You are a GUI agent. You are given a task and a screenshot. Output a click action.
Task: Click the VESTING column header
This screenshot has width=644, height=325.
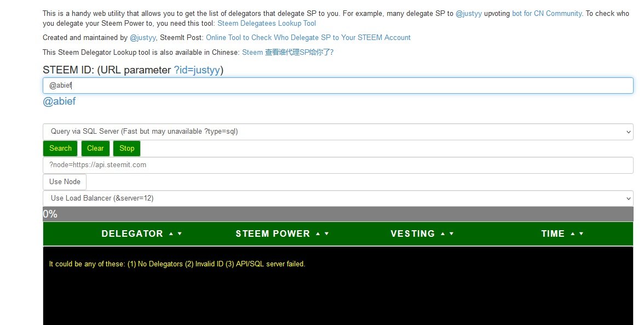point(413,234)
